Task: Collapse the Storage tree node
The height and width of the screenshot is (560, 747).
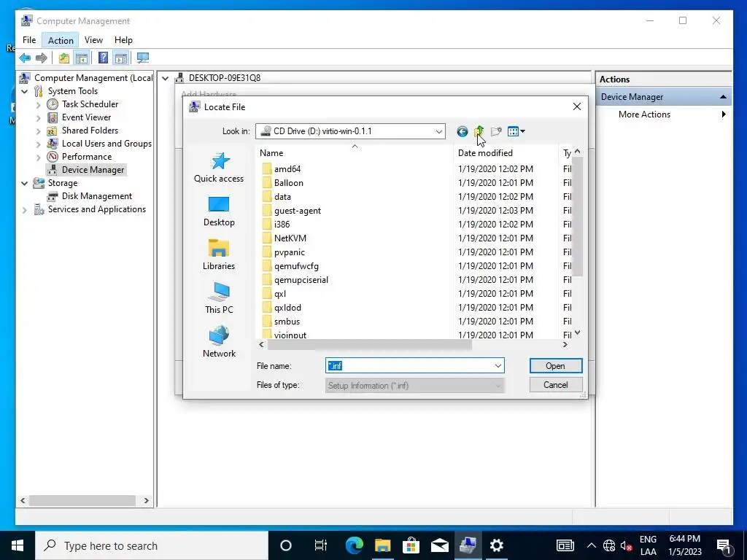Action: pyautogui.click(x=25, y=183)
